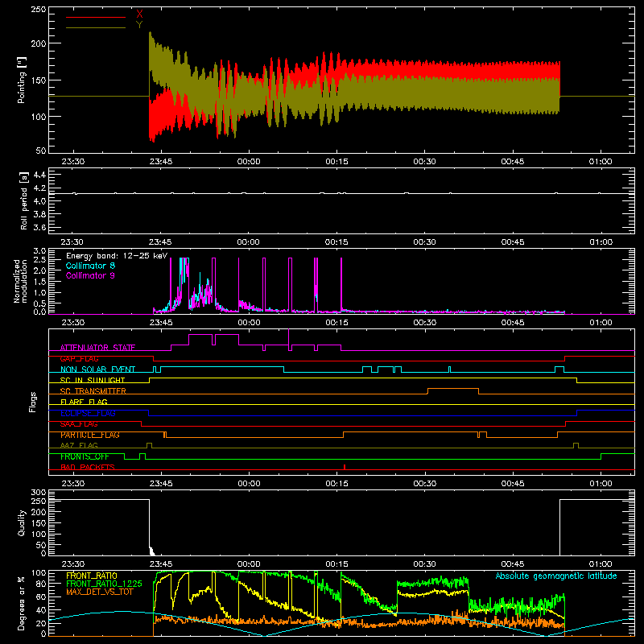Click the SC_IN_SUNLIGHT flag label
This screenshot has height=644, width=644.
[x=93, y=380]
